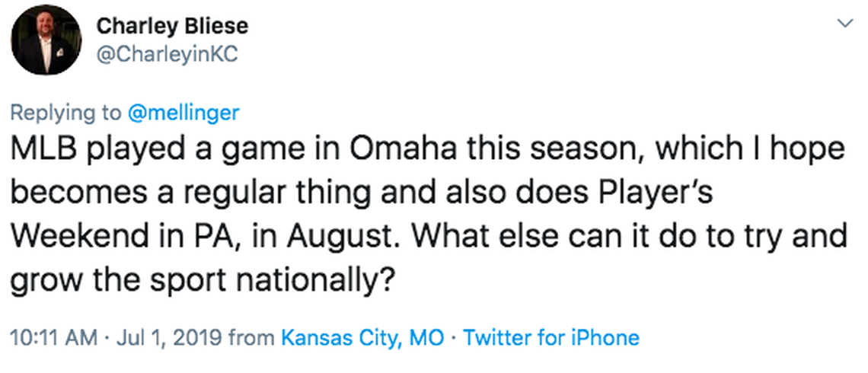The height and width of the screenshot is (373, 868).
Task: Open the @CharleyinKC handle
Action: tap(168, 56)
